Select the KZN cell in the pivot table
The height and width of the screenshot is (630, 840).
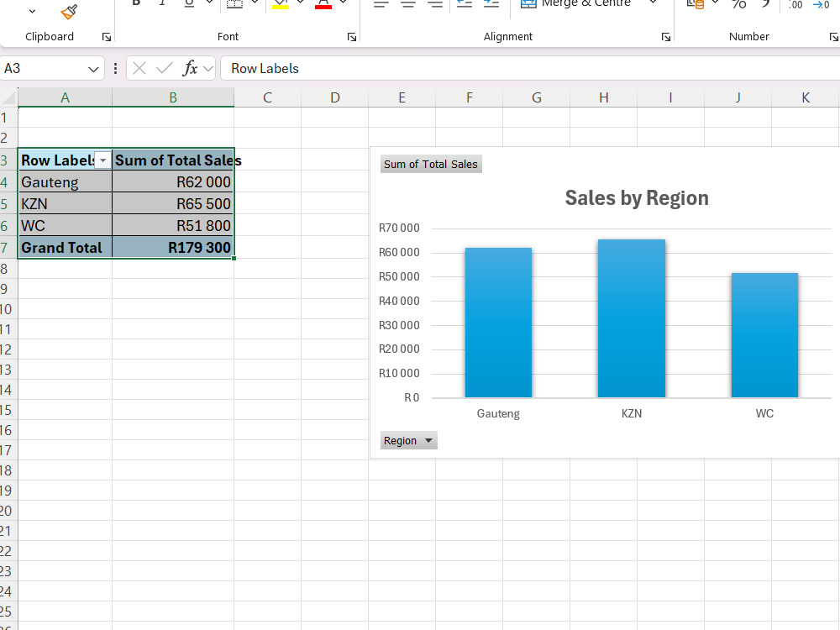(x=66, y=204)
